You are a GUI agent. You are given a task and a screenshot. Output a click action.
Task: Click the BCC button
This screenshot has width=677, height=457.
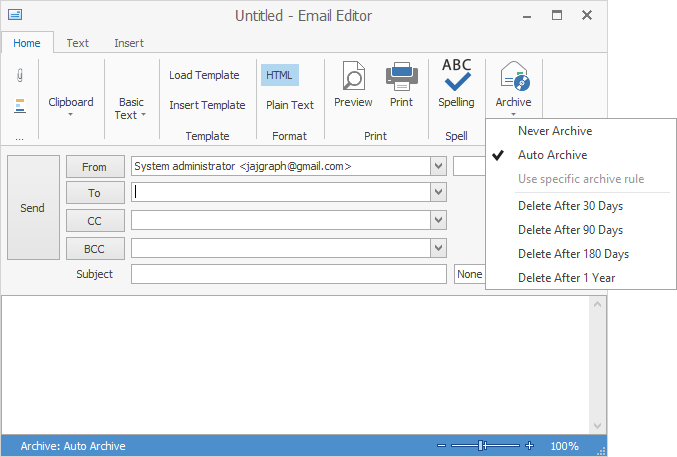(95, 247)
